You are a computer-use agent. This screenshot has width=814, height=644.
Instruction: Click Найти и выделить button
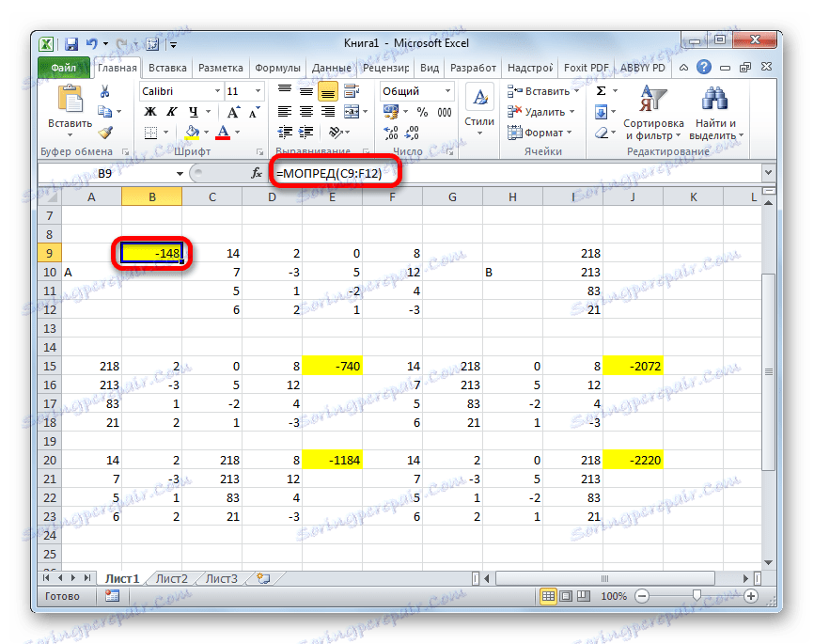(x=716, y=113)
